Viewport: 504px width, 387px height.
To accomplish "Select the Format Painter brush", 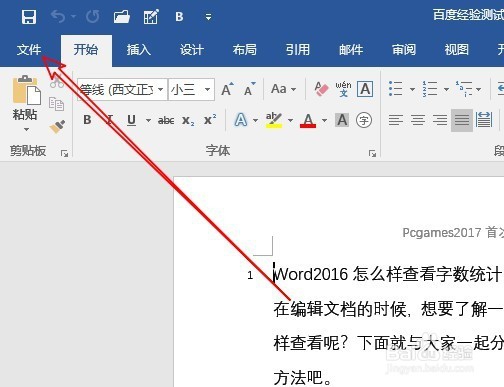I will (57, 127).
